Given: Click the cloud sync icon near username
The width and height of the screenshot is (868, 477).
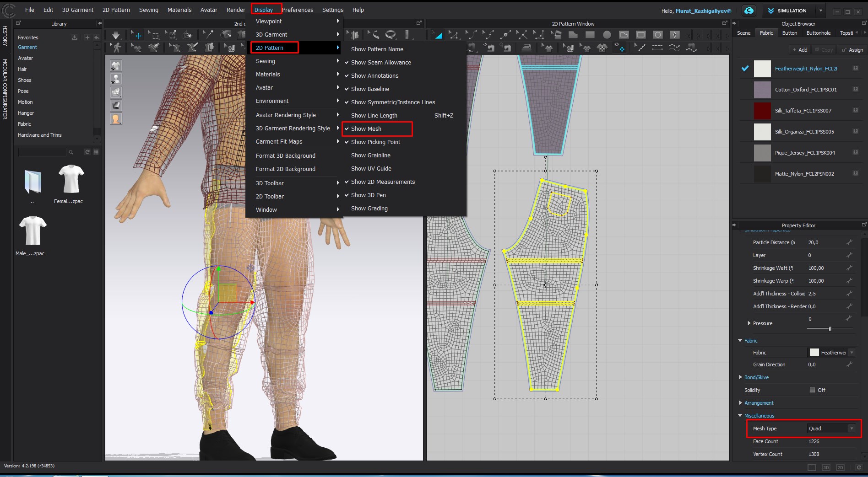Looking at the screenshot, I should tap(749, 11).
